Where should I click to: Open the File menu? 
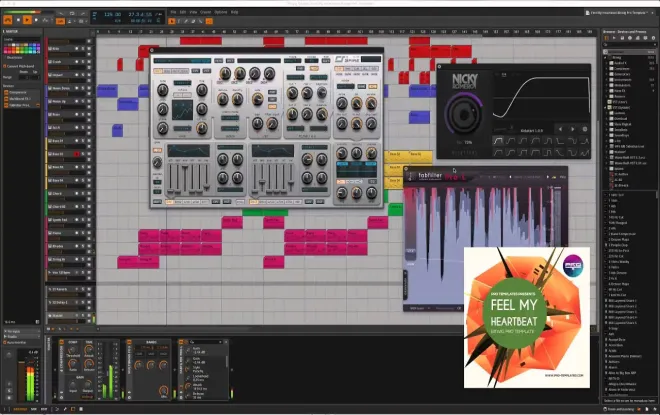173,12
